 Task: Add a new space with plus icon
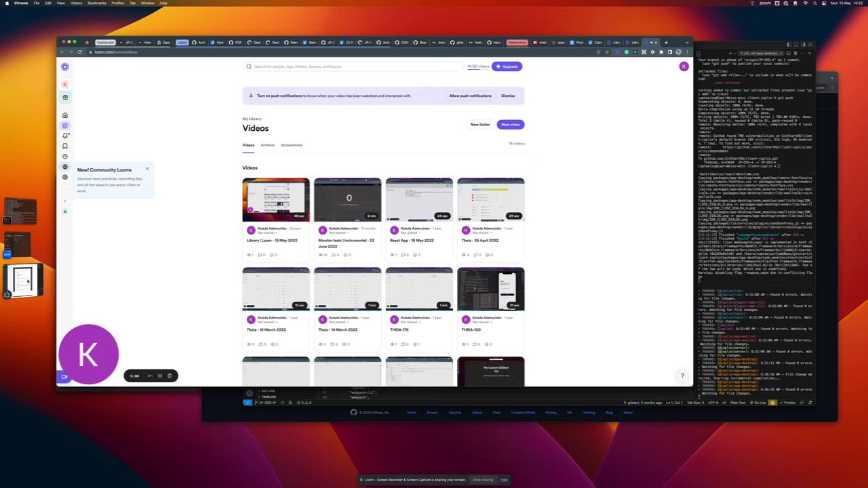coord(65,201)
